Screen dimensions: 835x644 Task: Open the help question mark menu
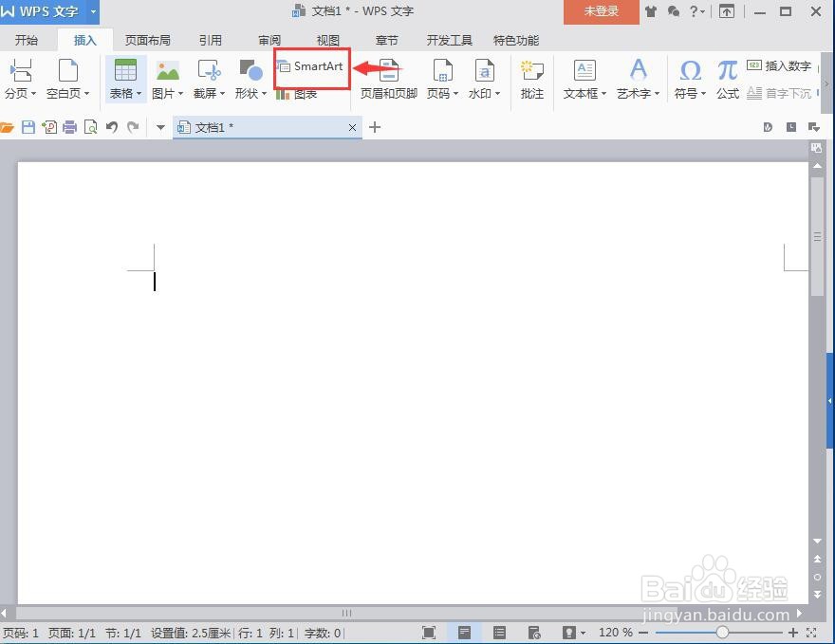pyautogui.click(x=697, y=11)
